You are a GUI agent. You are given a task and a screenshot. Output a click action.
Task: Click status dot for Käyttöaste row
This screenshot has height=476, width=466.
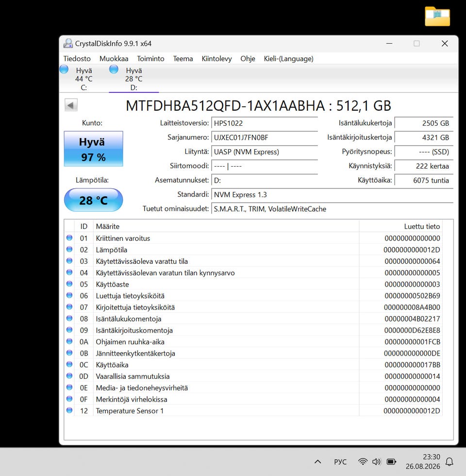[69, 284]
